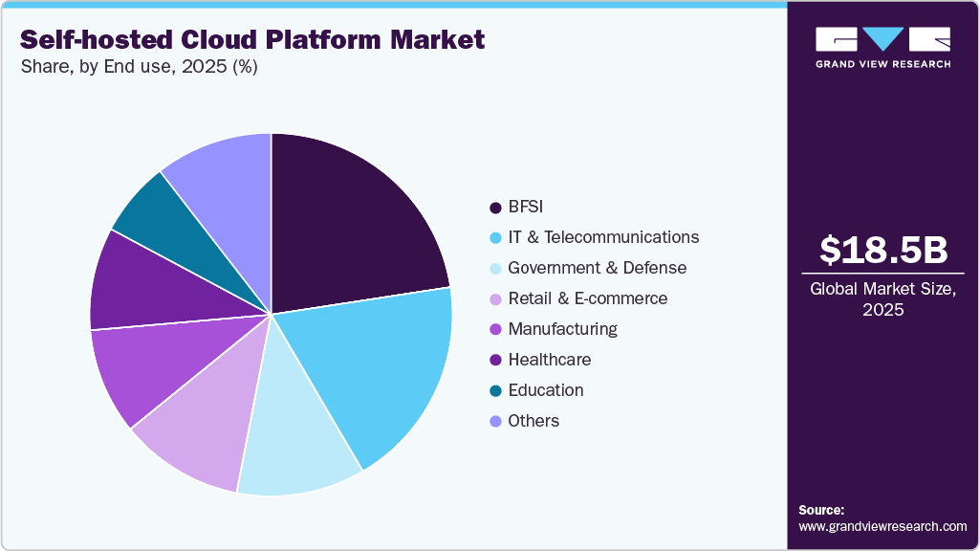Expand the Manufacturing legend entry

564,329
